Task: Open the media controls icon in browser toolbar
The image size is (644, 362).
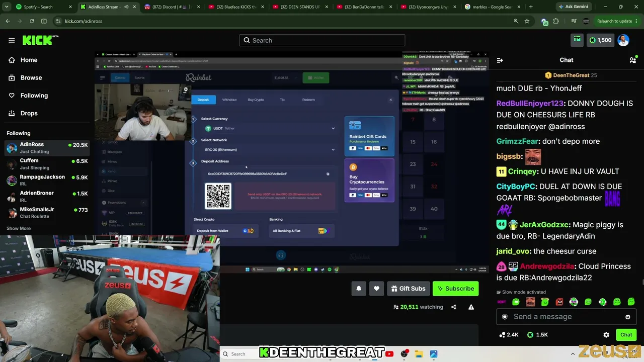Action: (x=574, y=21)
